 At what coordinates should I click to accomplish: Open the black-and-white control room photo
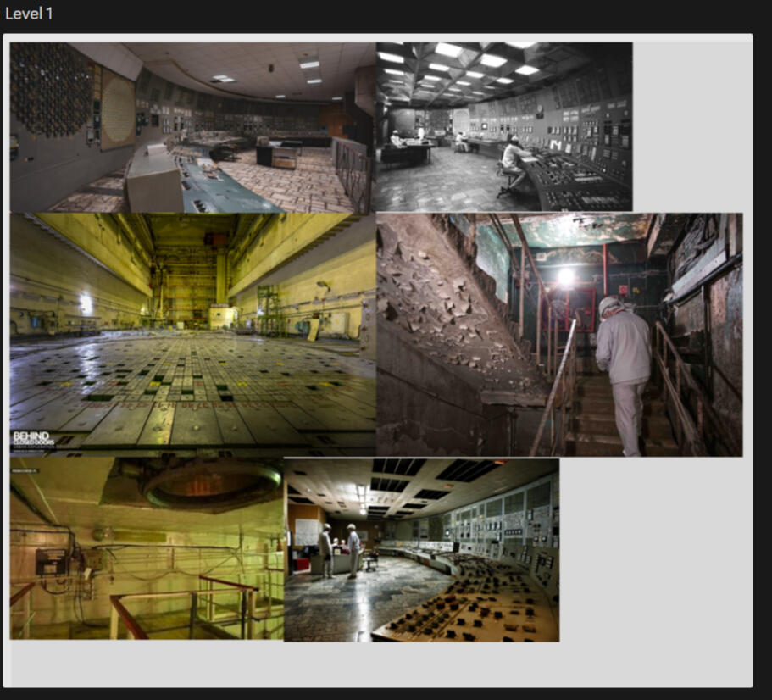coord(503,127)
